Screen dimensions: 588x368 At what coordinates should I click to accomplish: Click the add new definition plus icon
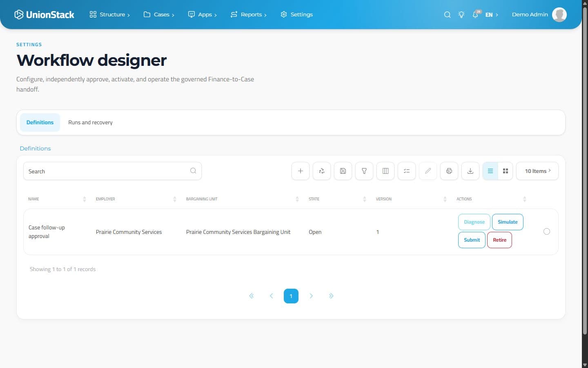[301, 171]
